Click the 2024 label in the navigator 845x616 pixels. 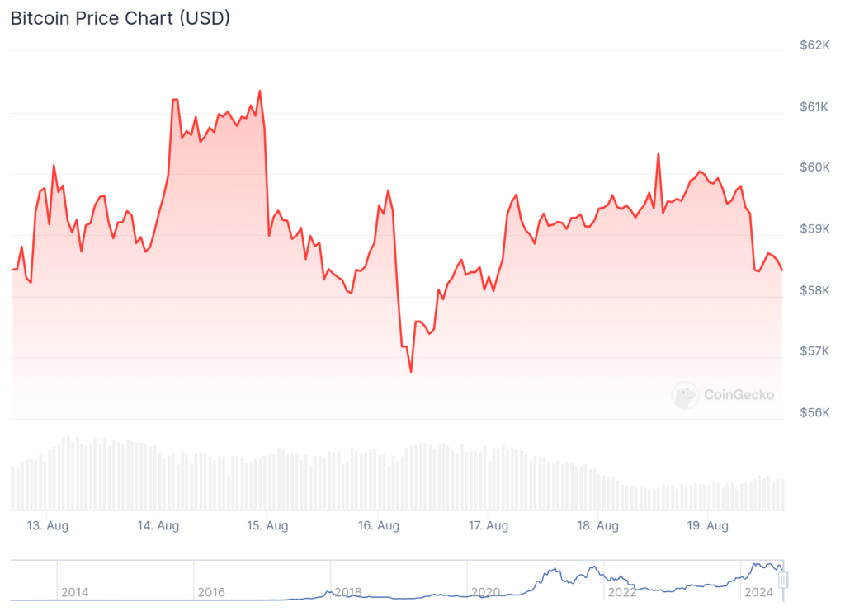(x=758, y=592)
